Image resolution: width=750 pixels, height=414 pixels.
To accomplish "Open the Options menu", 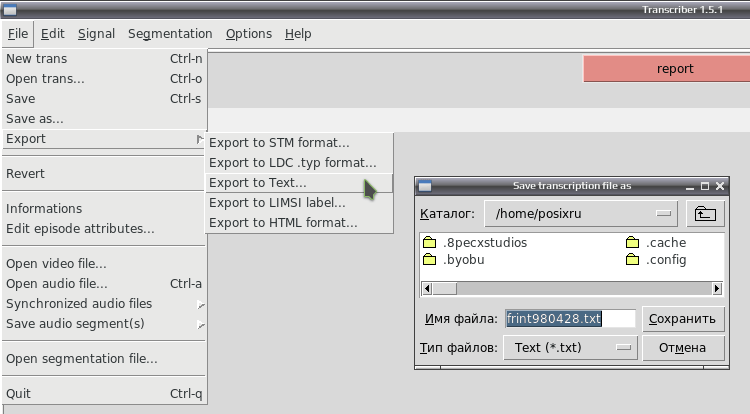I will [x=249, y=34].
